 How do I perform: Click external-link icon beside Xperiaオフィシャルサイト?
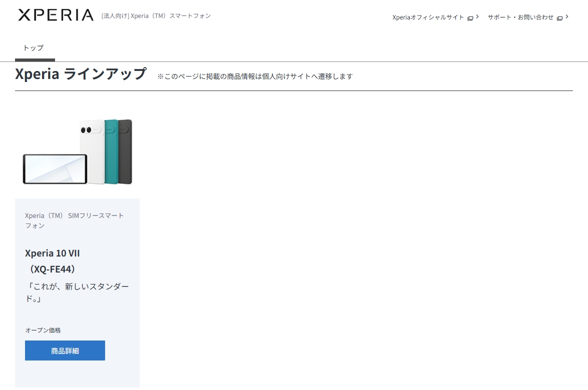[x=470, y=18]
